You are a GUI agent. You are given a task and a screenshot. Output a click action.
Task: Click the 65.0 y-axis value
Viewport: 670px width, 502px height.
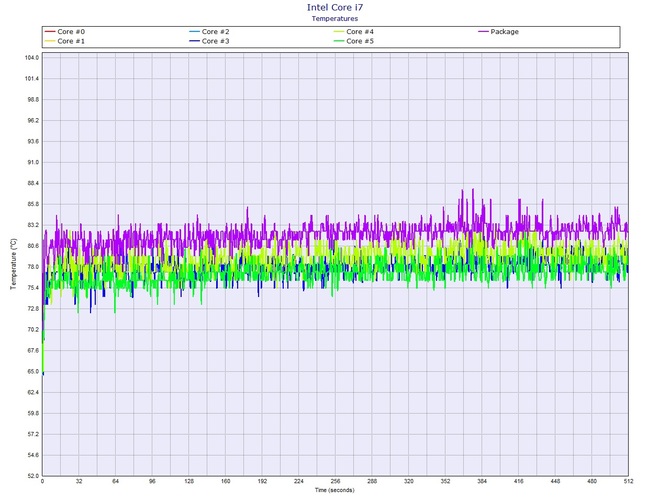coord(32,372)
